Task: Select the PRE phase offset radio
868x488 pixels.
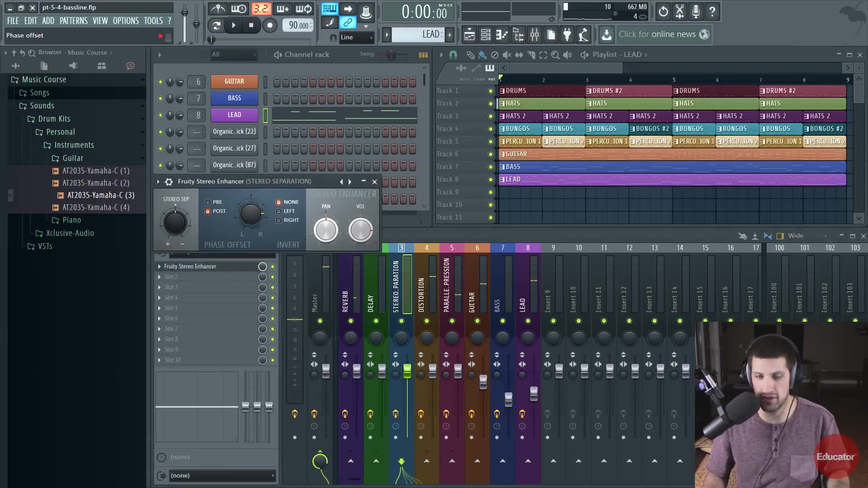Action: pyautogui.click(x=208, y=202)
